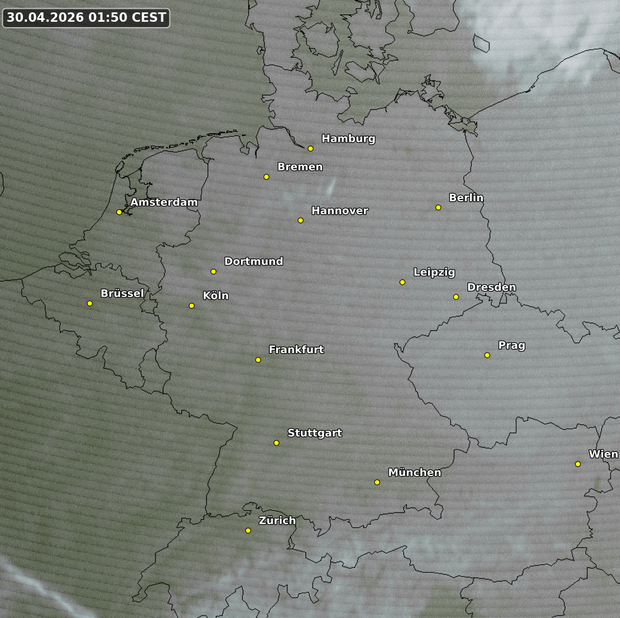Click the yellow dot marking Leipzig
This screenshot has height=618, width=620.
[x=402, y=282]
